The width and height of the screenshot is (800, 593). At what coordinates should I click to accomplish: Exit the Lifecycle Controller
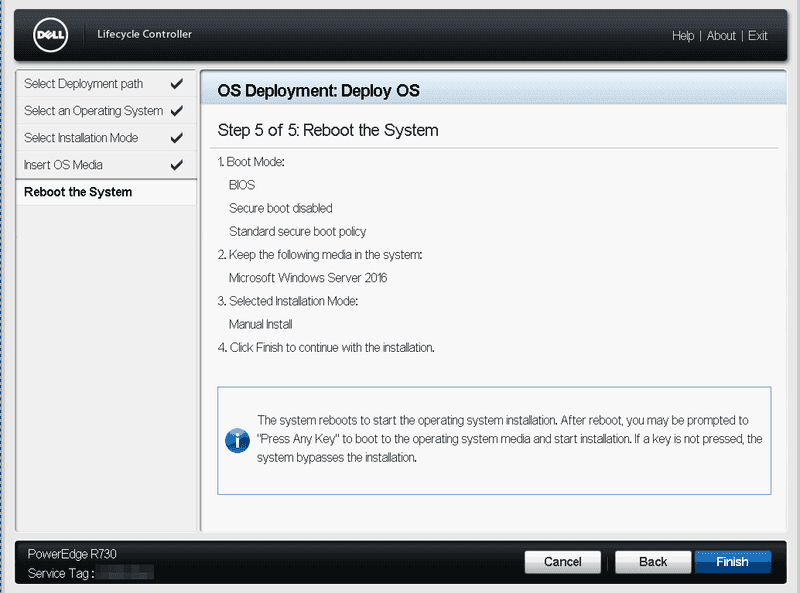pyautogui.click(x=758, y=36)
